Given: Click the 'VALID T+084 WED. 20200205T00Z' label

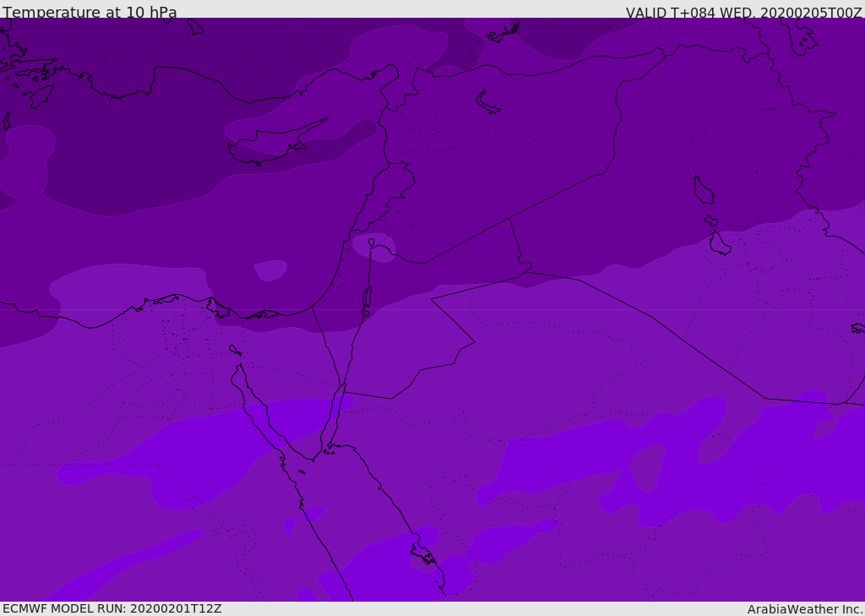Looking at the screenshot, I should coord(743,13).
